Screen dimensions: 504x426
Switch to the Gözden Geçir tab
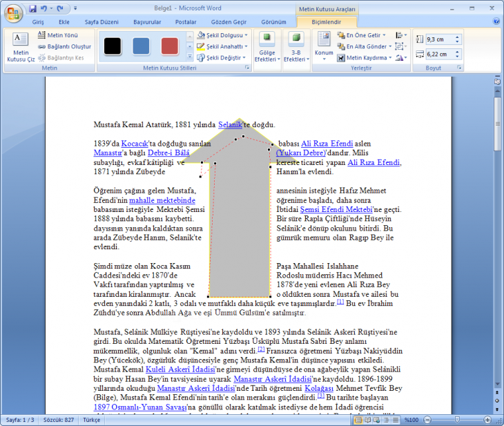click(229, 22)
